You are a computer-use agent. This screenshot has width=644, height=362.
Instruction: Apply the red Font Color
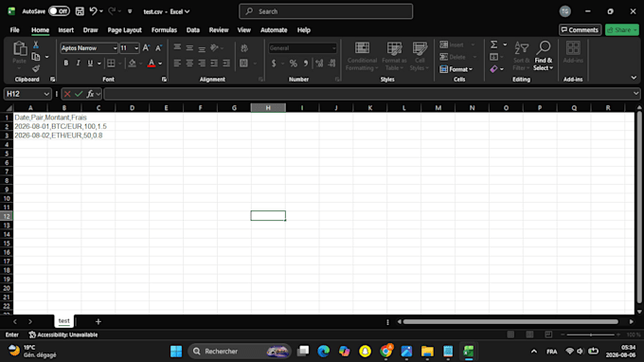[152, 63]
